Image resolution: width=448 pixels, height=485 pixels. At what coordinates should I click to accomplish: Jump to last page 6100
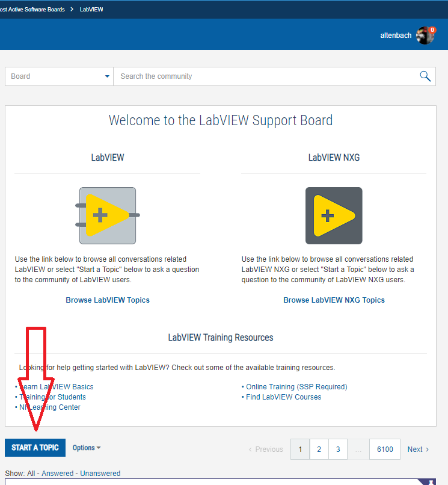click(385, 449)
